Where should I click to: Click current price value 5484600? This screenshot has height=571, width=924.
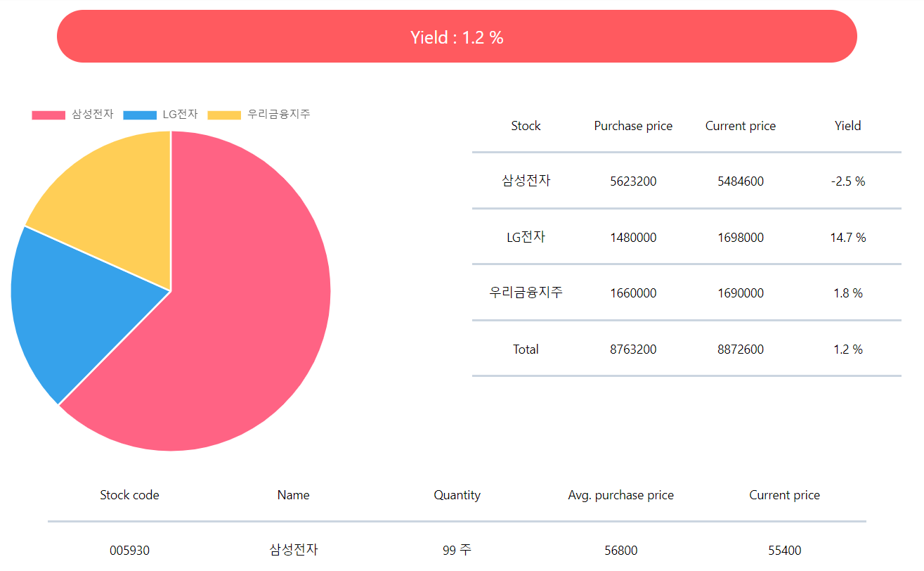[x=741, y=181]
